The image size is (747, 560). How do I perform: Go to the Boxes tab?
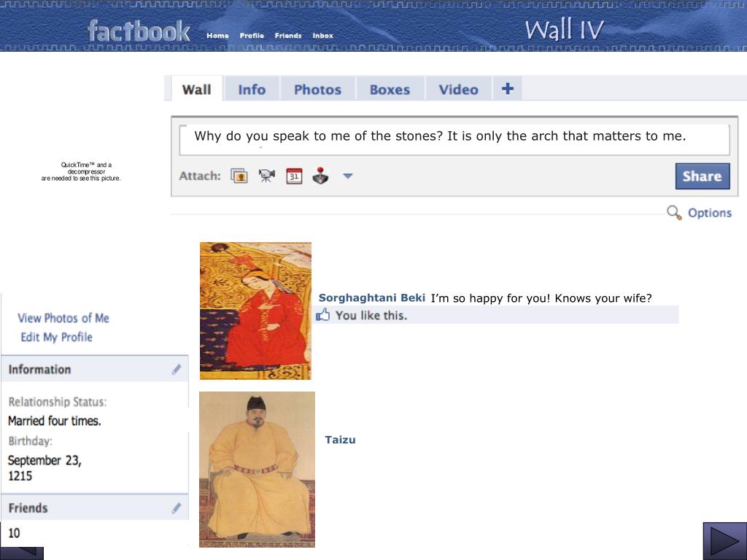[390, 90]
